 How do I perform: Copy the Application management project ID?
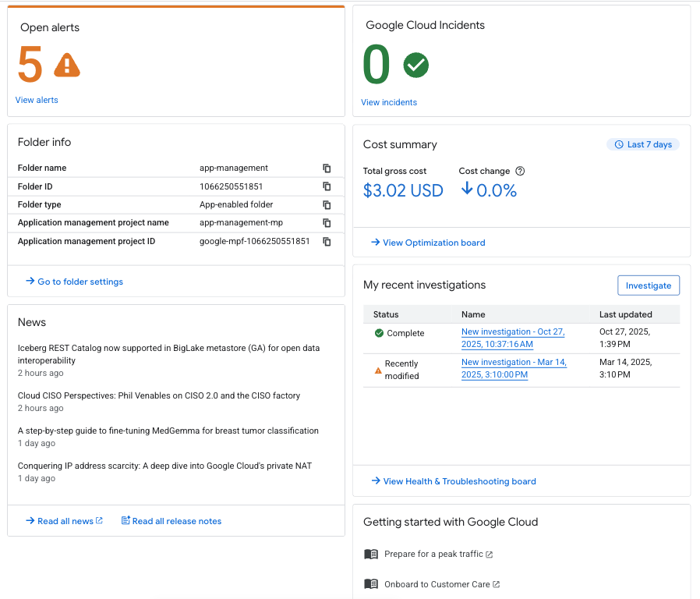[x=327, y=242]
